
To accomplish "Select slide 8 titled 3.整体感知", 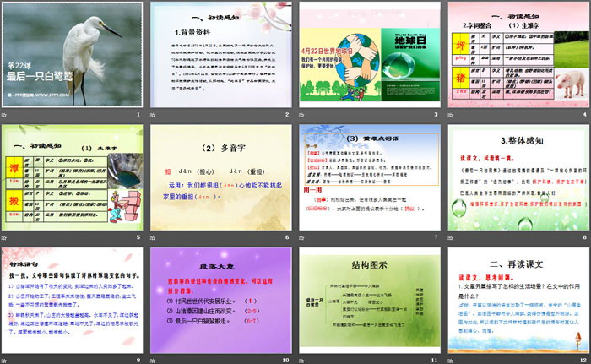I will 518,177.
